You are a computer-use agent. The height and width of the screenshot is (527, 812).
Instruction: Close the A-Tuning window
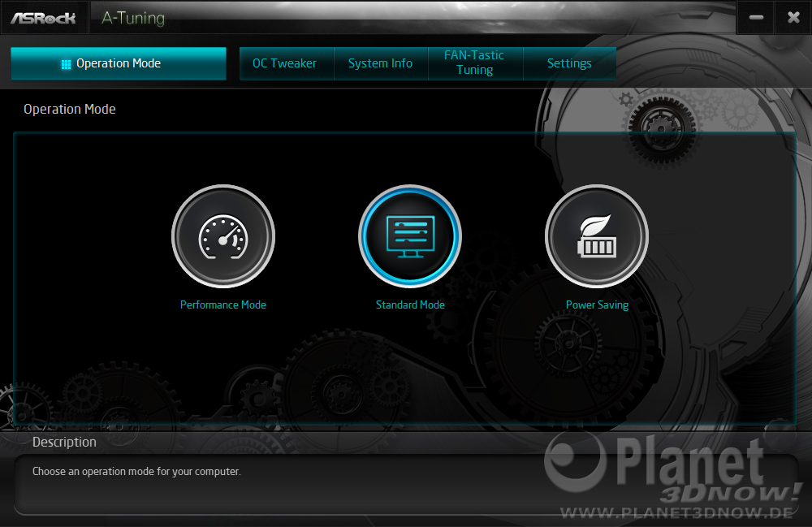[793, 18]
